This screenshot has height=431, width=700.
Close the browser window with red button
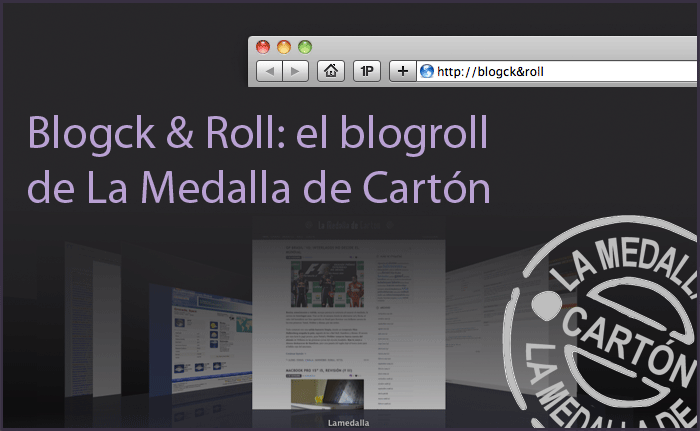point(263,47)
